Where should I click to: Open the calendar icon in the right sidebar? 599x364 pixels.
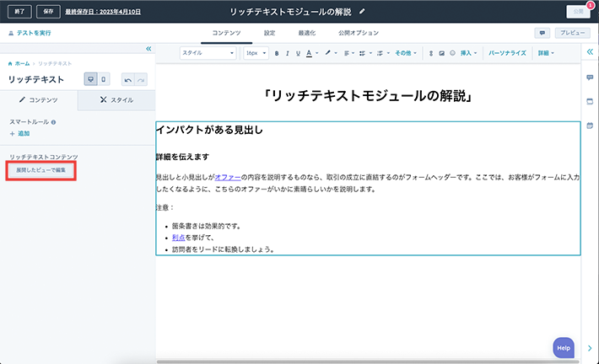pos(590,126)
